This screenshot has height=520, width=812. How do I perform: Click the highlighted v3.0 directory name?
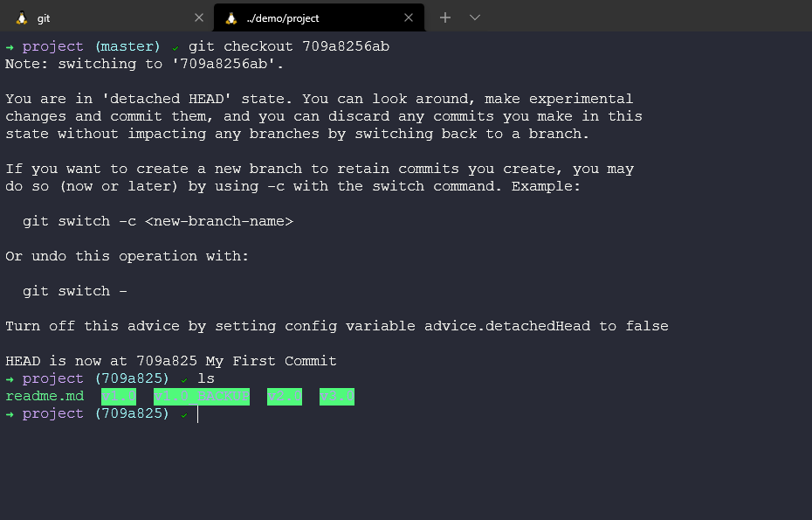tap(337, 397)
